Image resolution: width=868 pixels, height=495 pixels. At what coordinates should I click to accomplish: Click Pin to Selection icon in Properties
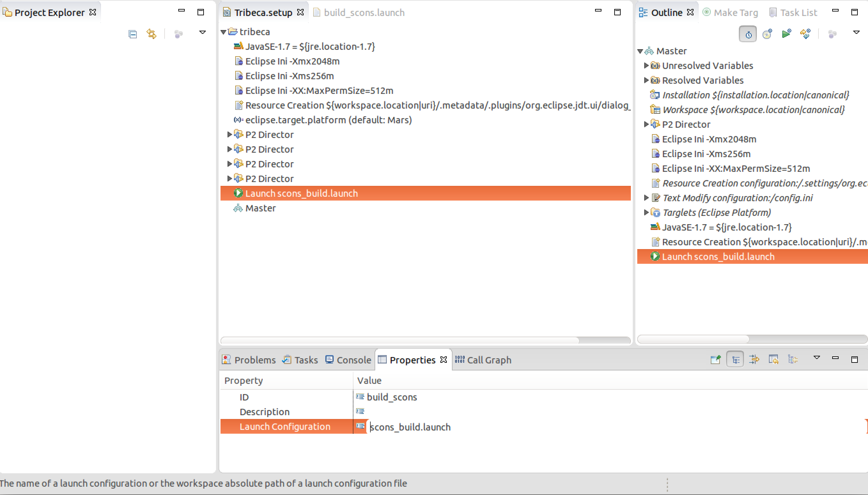716,360
